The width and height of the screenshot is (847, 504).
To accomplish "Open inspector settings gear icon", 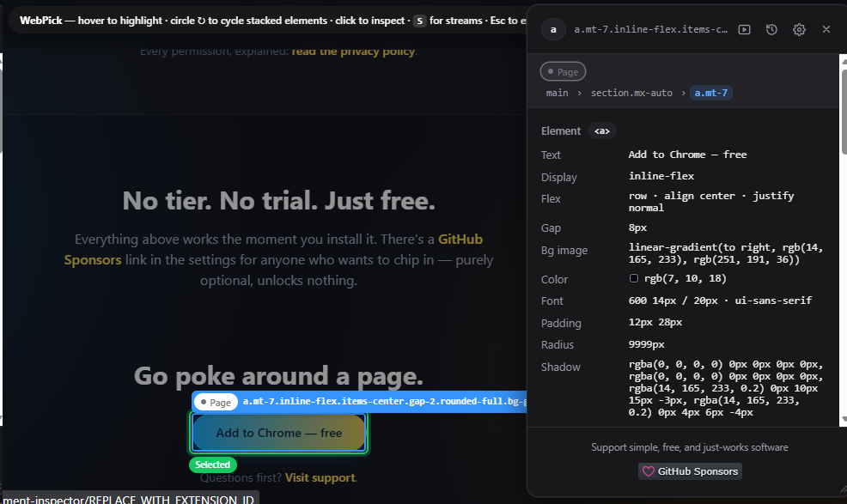I will (x=799, y=30).
